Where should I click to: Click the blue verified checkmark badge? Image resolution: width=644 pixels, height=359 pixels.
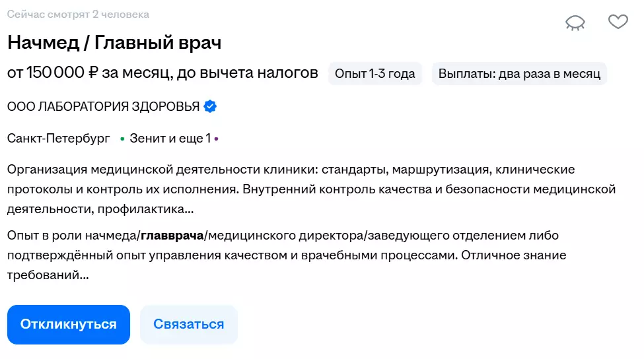tap(210, 106)
